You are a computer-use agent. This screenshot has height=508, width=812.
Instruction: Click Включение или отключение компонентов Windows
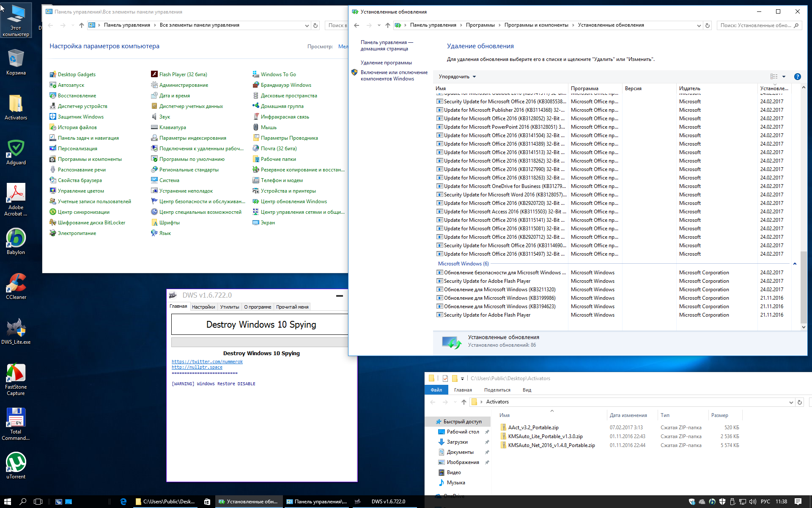(394, 75)
